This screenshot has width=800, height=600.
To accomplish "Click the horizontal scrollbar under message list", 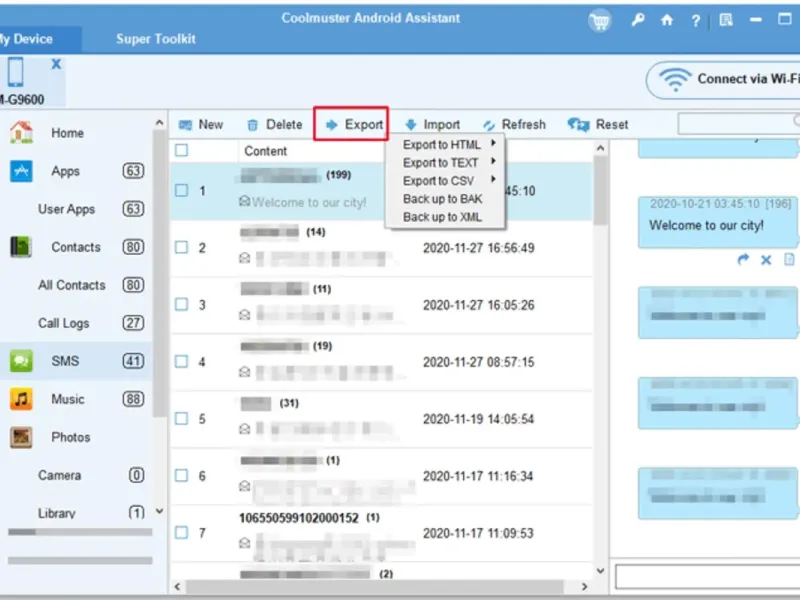I will (374, 587).
